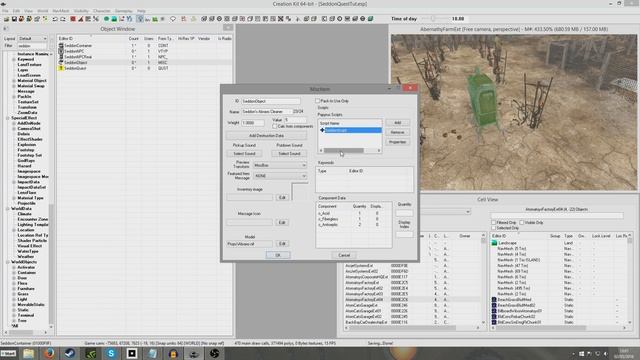Image resolution: width=640 pixels, height=360 pixels.
Task: Click the Landscape row icon in Cell View
Action: tap(494, 243)
